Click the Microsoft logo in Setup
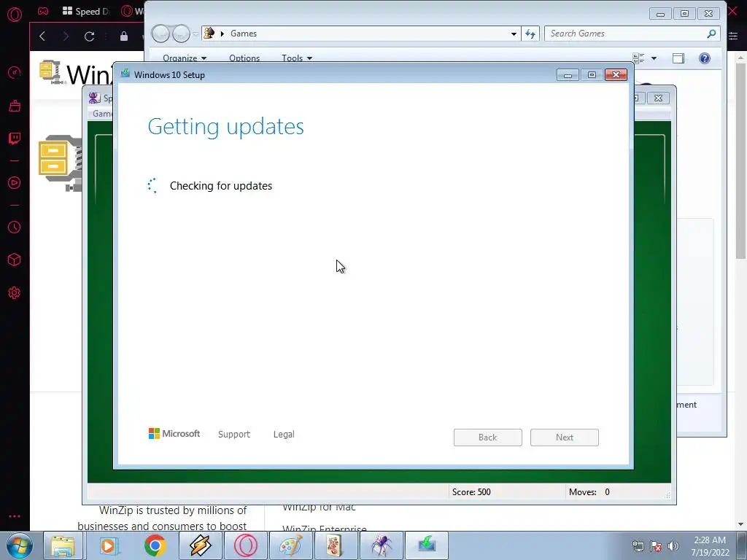Screen dimensions: 747x560 (x=174, y=434)
